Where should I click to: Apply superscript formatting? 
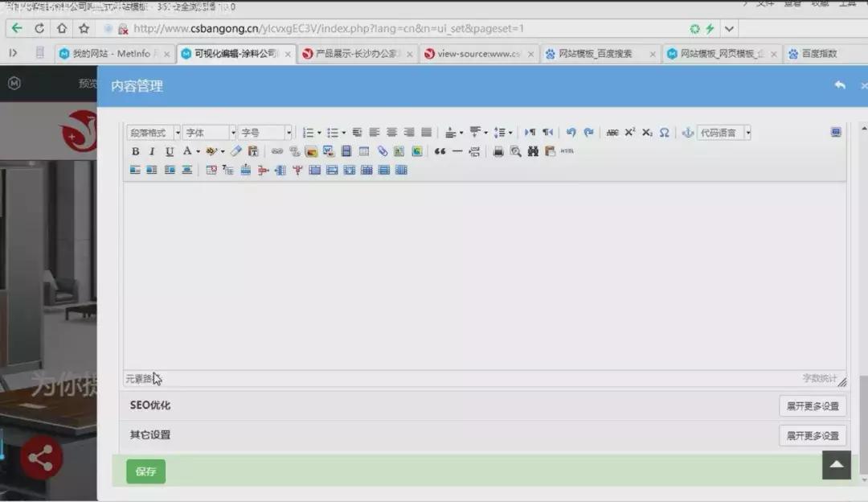pos(630,133)
